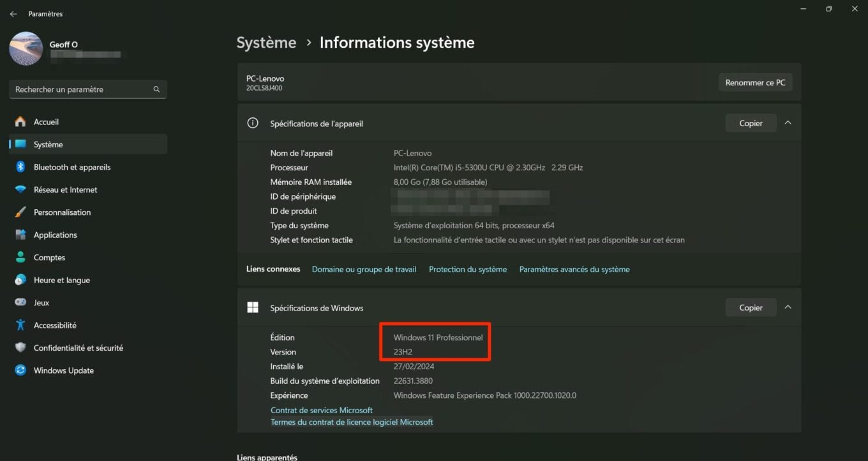868x461 pixels.
Task: Click the Personnalisation paintbrush icon
Action: pyautogui.click(x=20, y=212)
